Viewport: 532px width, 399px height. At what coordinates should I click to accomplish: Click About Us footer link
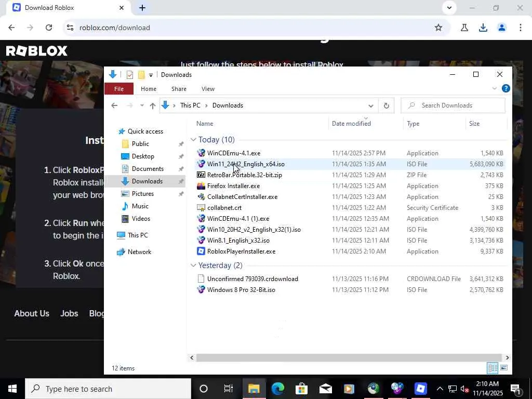tap(32, 313)
